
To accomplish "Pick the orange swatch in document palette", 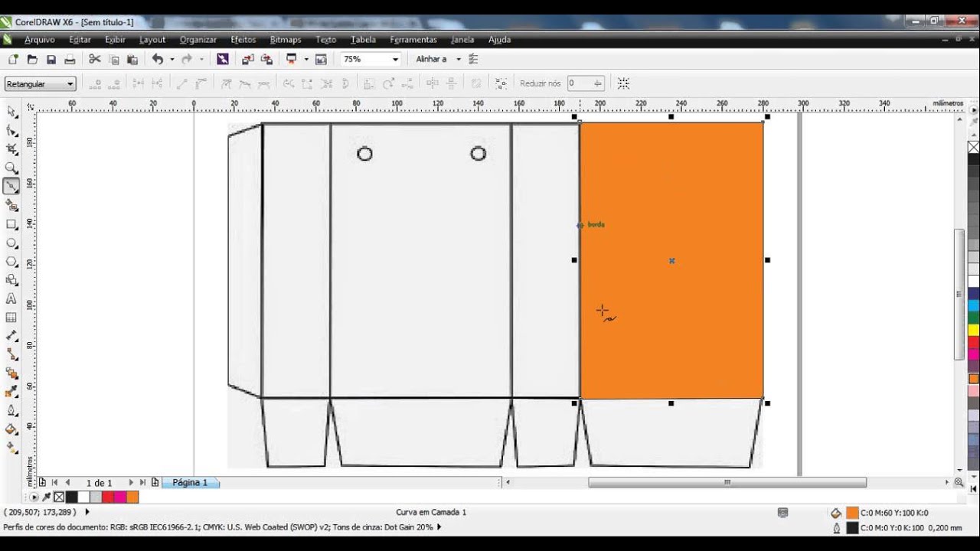I will click(x=132, y=497).
